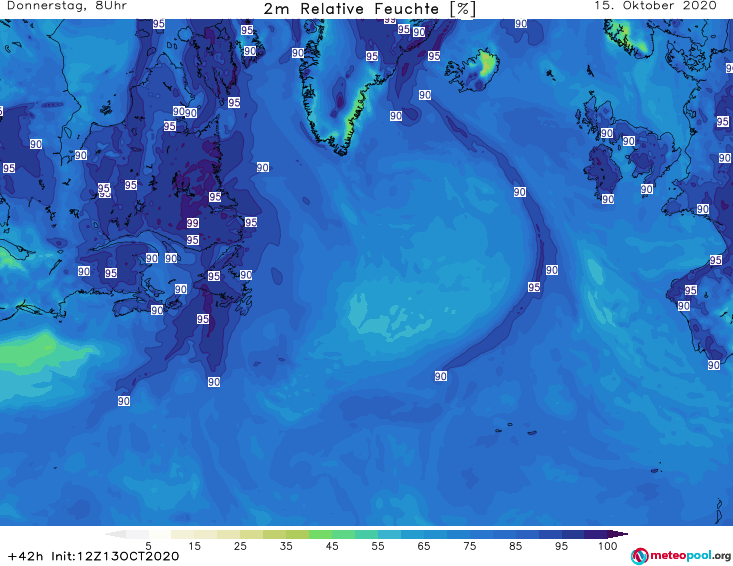Click the '65' tick label on the color scale
This screenshot has width=733, height=566.
(424, 546)
